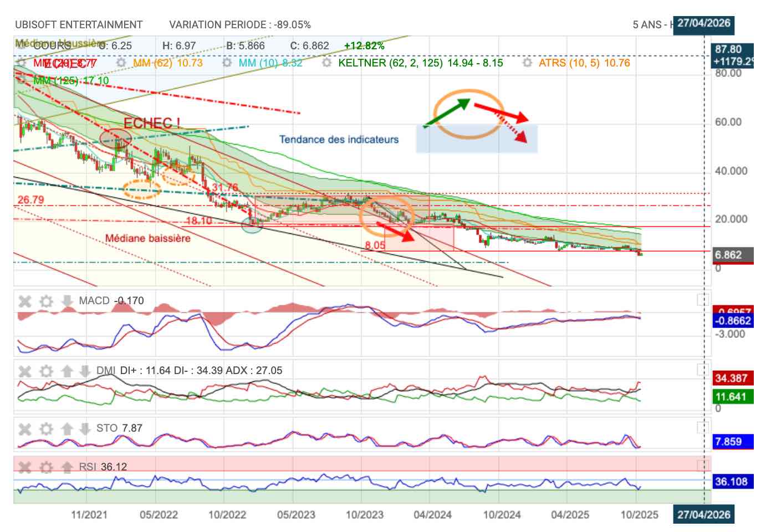Open RSI settings gear icon
The height and width of the screenshot is (532, 766).
pyautogui.click(x=46, y=467)
